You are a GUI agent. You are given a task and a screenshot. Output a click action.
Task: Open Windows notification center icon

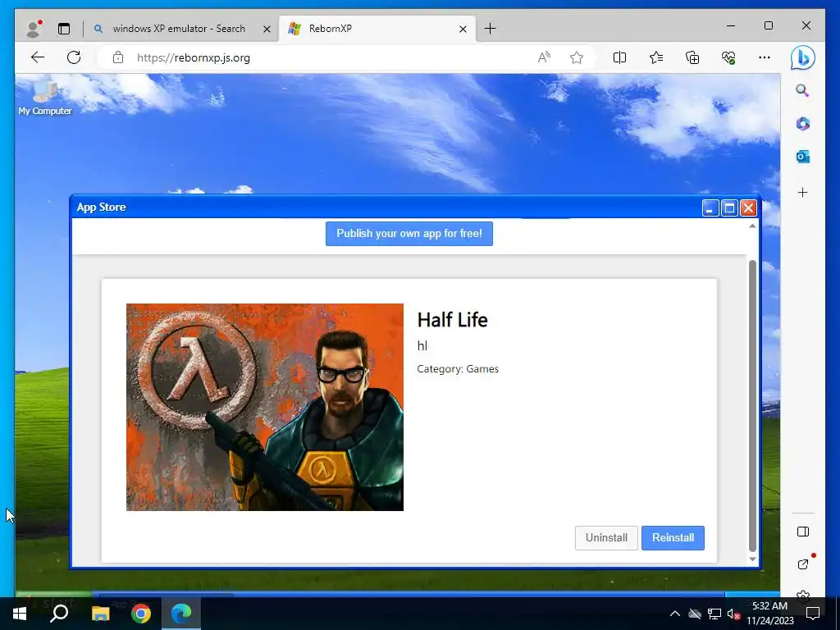coord(813,614)
